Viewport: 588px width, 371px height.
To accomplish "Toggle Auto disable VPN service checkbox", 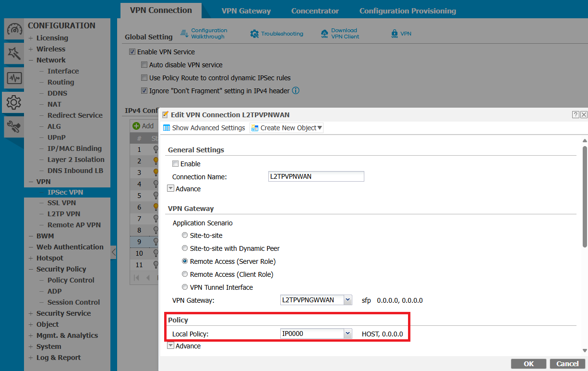I will pos(144,65).
